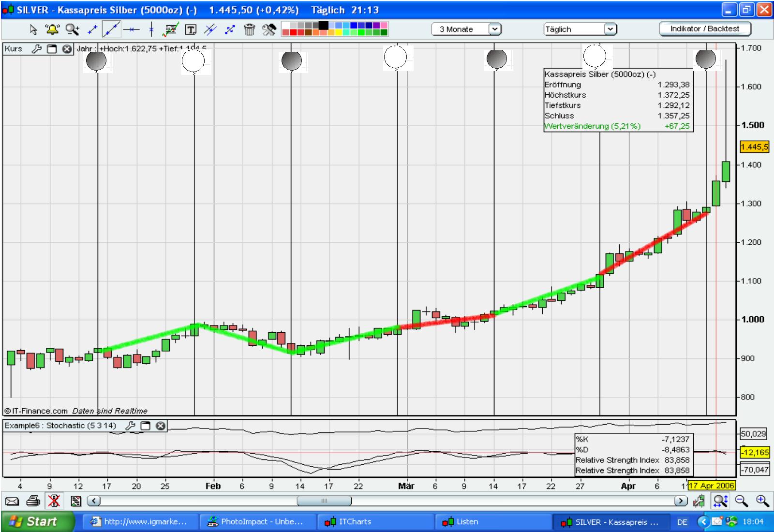Viewport: 774px width, 532px height.
Task: Maximize the Stochastic indicator panel
Action: (146, 426)
